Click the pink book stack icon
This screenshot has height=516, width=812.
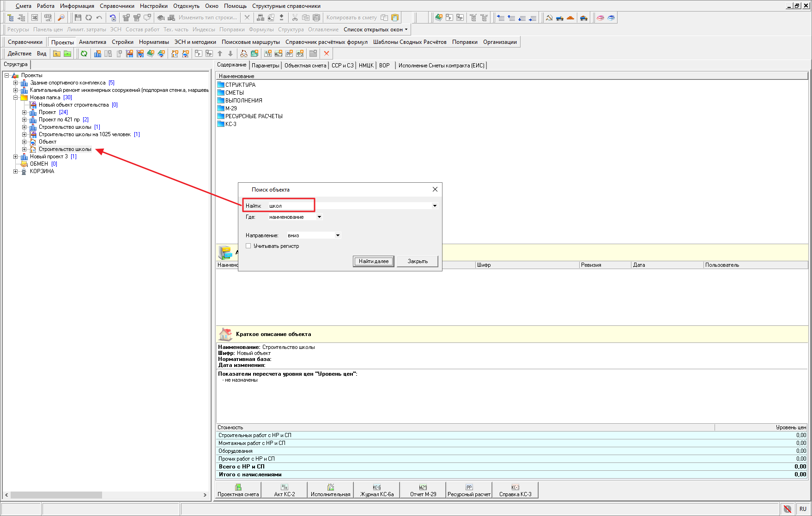600,18
